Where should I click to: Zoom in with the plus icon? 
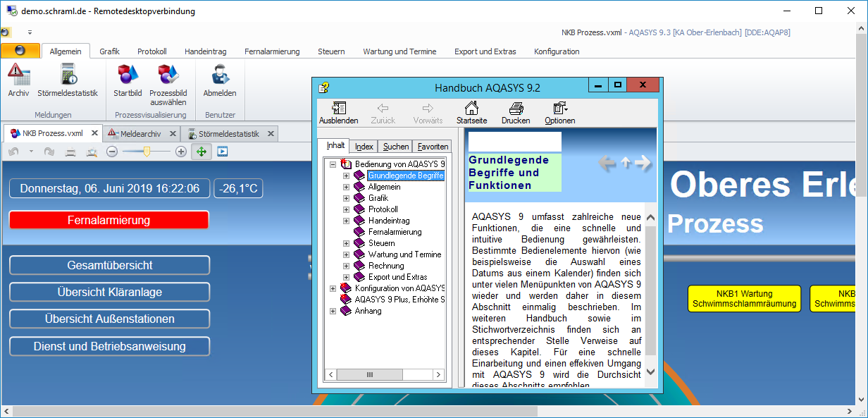[181, 152]
